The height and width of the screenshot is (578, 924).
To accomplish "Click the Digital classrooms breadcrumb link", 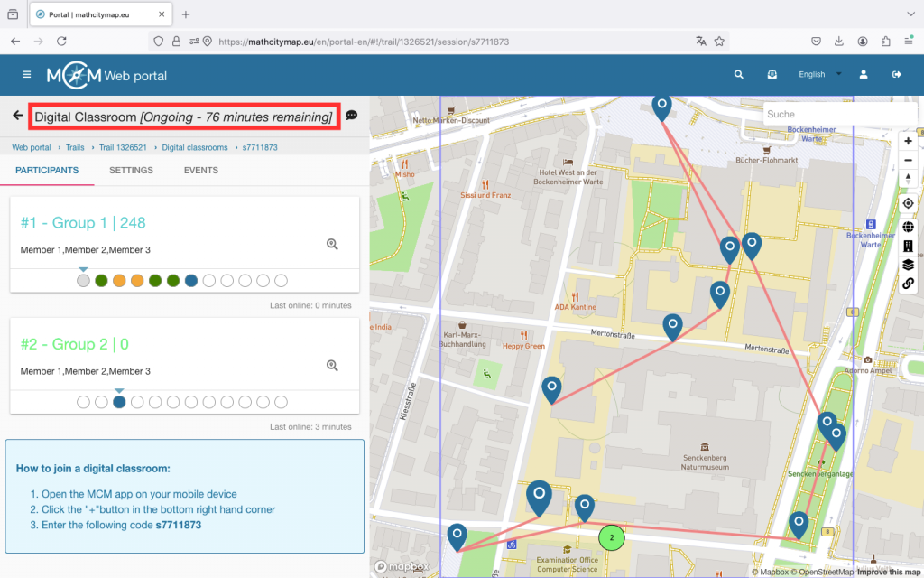I will [x=194, y=147].
